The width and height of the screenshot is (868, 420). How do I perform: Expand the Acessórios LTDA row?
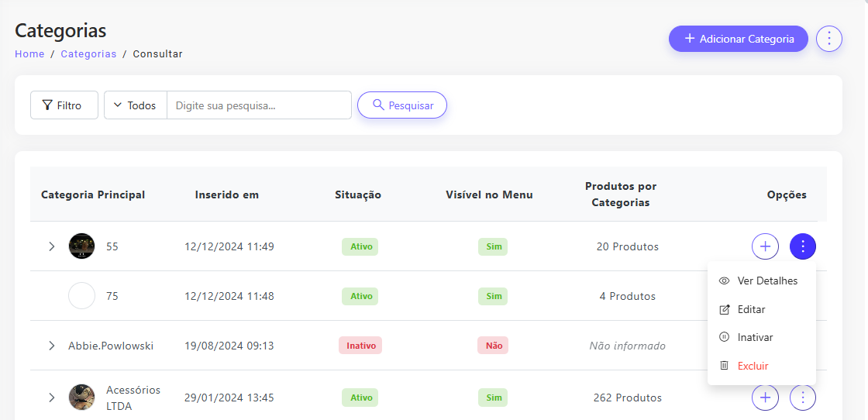(52, 398)
